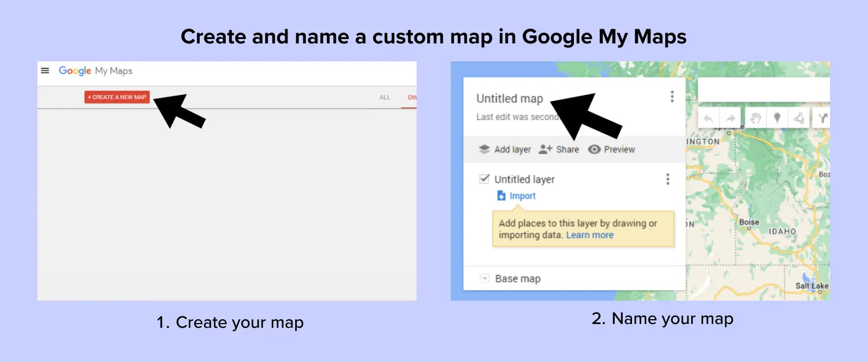Click the Share button
This screenshot has height=362, width=868.
coord(559,150)
